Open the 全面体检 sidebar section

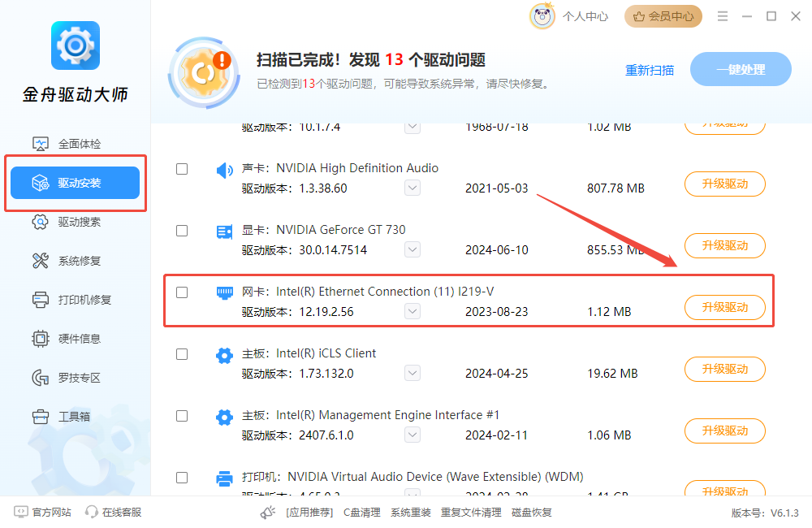(x=75, y=144)
